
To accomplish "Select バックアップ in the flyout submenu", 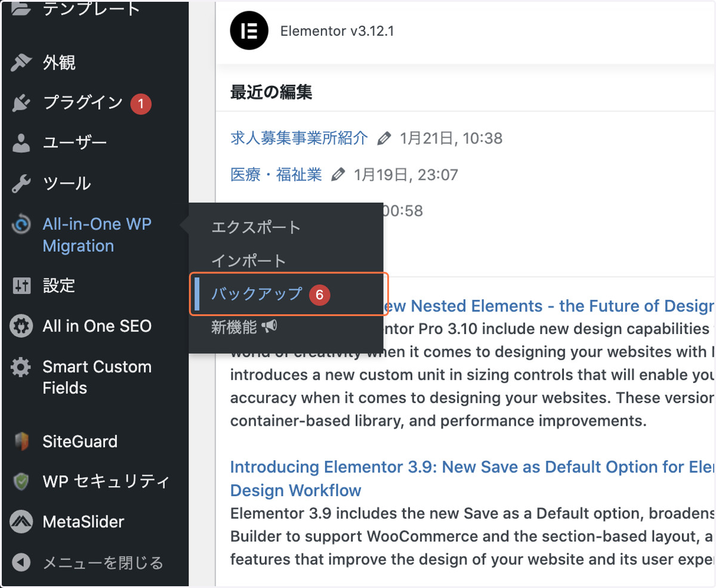I will (x=257, y=294).
